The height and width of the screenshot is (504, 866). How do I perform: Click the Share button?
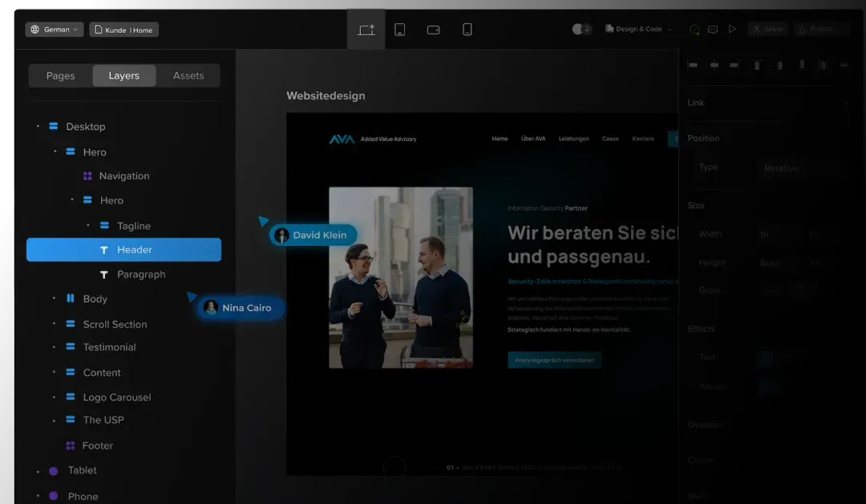click(x=768, y=29)
